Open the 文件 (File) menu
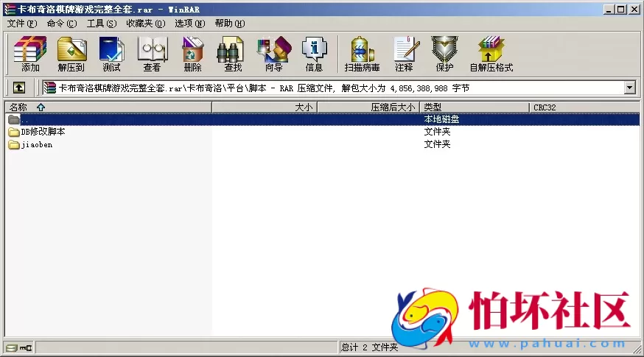 click(21, 23)
